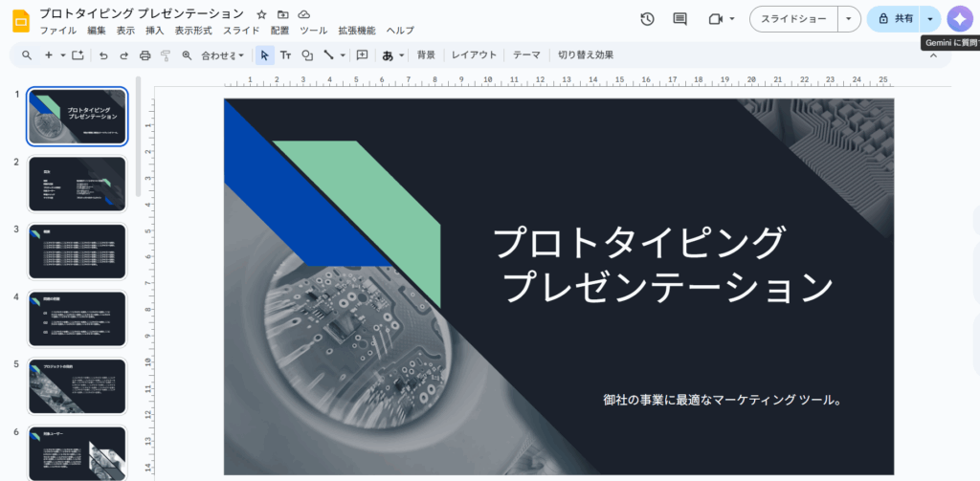980x481 pixels.
Task: Click the add comment toolbar icon
Action: (x=362, y=55)
